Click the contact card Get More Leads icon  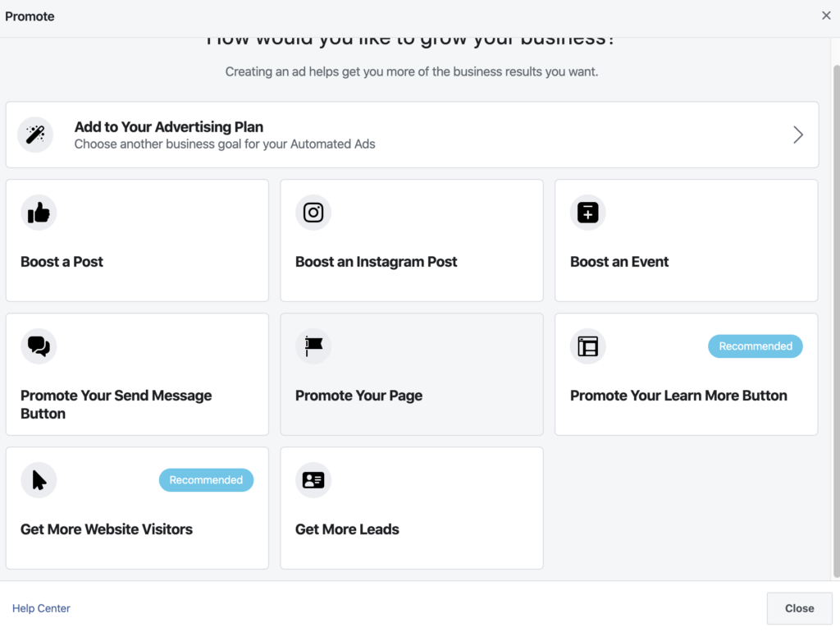(313, 480)
